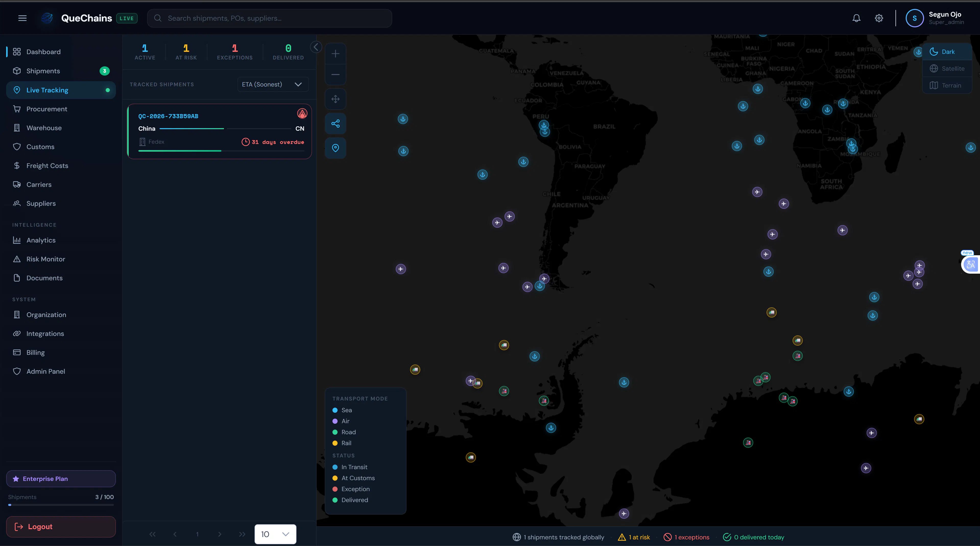Open Analytics in the sidebar

pos(61,240)
